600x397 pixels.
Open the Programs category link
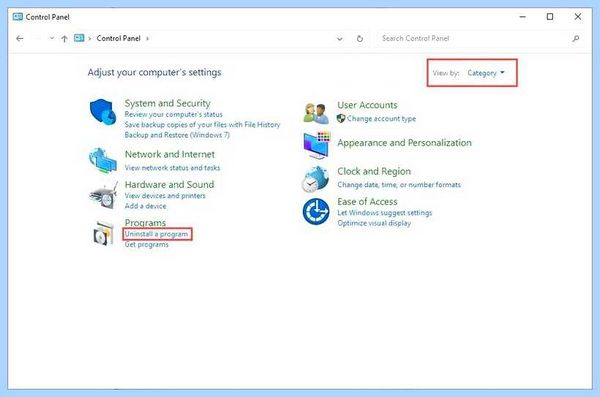[x=145, y=222]
